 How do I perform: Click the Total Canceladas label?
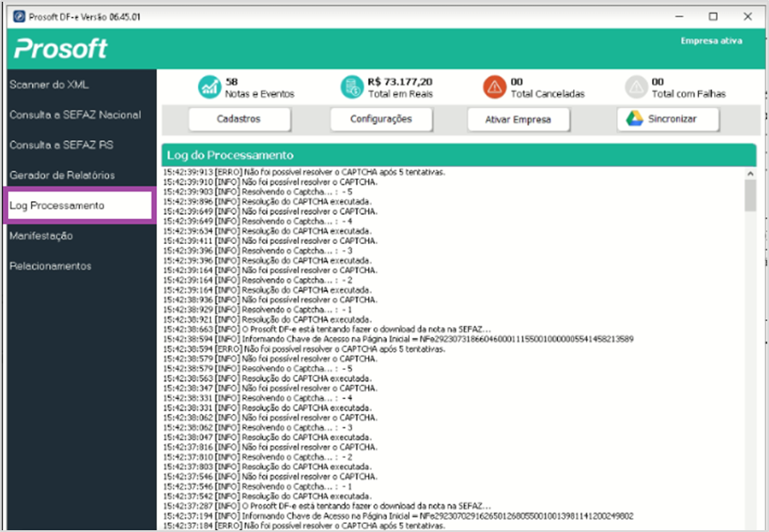548,94
